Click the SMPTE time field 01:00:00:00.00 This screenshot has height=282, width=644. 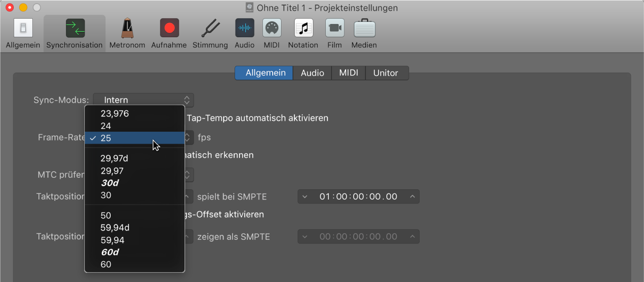[x=358, y=196]
